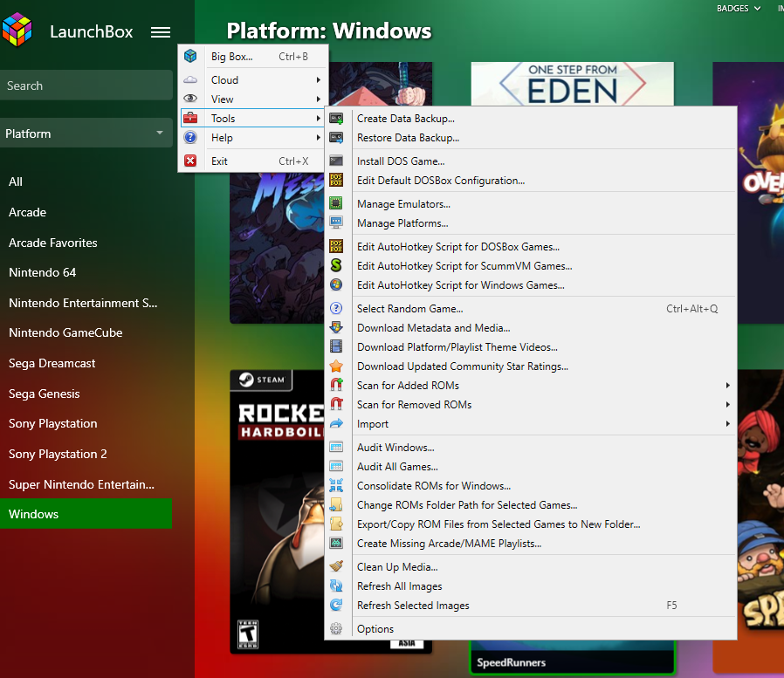The image size is (784, 678).
Task: Select Audit Windows... menu item
Action: [x=531, y=447]
